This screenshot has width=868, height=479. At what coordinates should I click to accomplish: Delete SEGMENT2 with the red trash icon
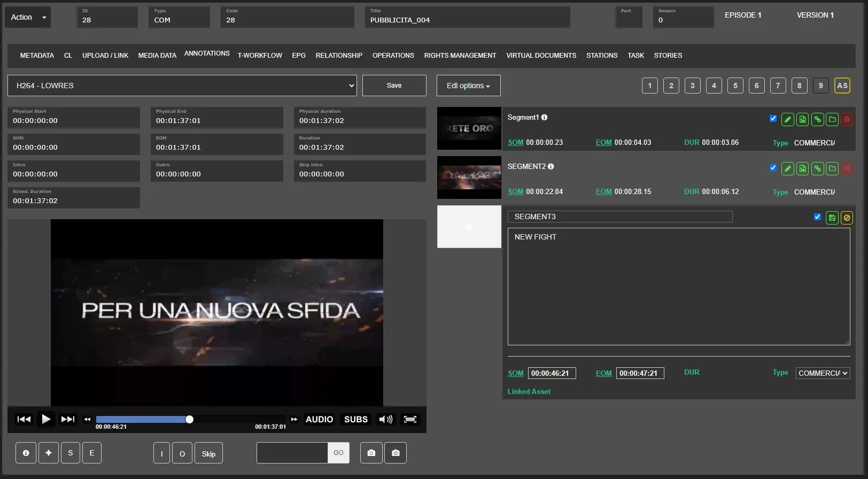pyautogui.click(x=847, y=169)
